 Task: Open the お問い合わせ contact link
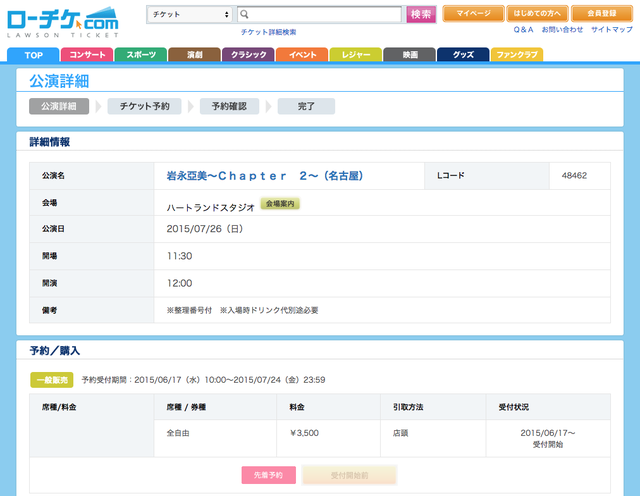(562, 29)
